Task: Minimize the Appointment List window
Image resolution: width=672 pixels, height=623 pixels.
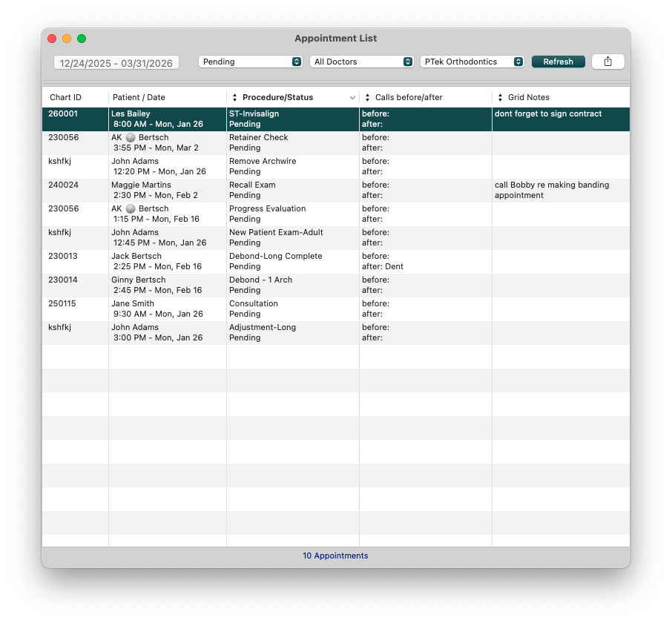Action: tap(67, 39)
